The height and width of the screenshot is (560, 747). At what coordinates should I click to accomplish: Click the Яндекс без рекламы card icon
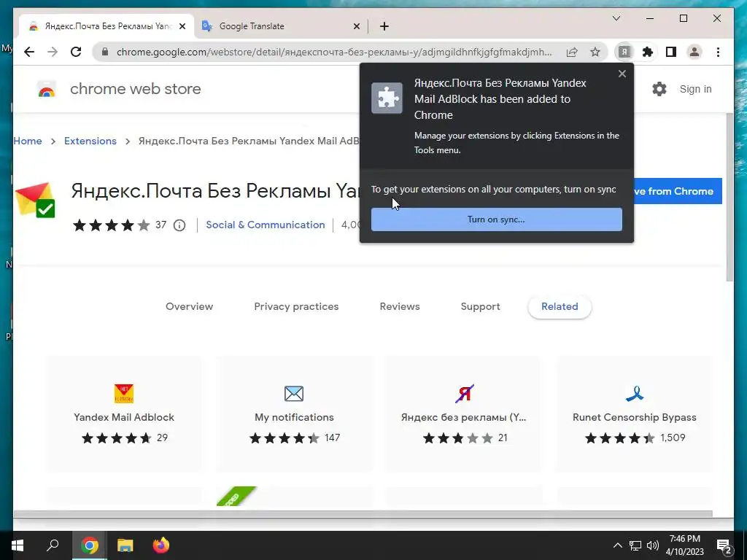pos(465,393)
